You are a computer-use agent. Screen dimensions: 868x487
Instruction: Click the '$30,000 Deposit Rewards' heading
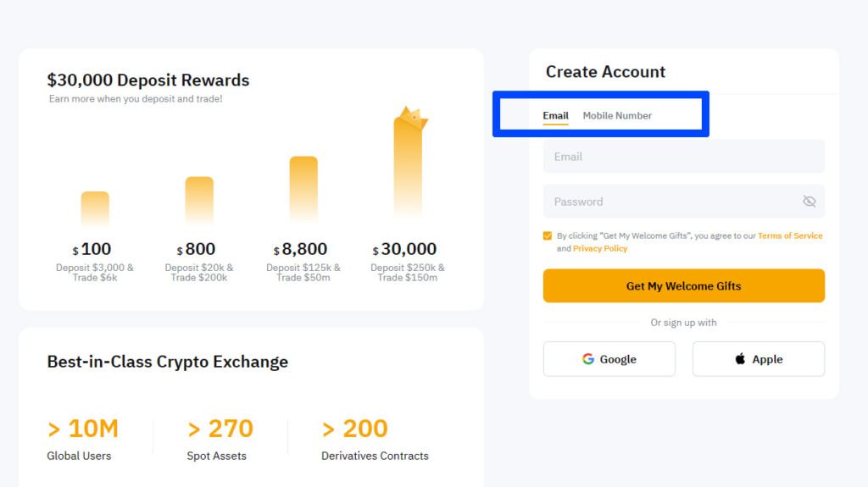[148, 80]
